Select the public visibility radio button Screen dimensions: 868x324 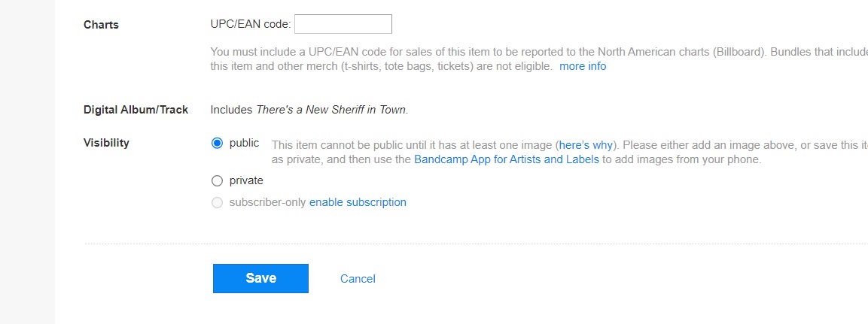(217, 143)
